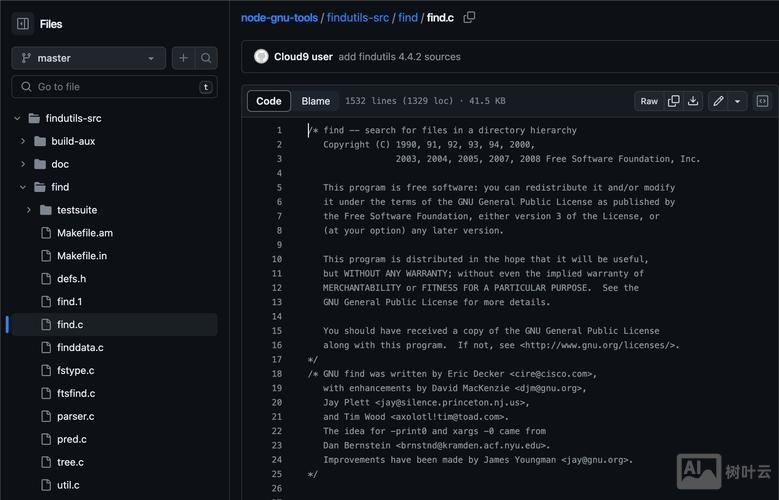
Task: Click the add file plus icon
Action: coord(183,58)
